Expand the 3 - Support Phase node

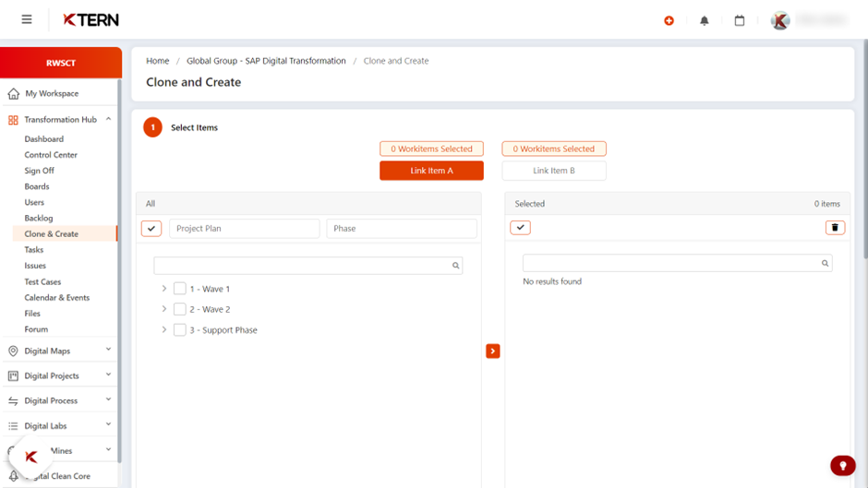pos(163,329)
